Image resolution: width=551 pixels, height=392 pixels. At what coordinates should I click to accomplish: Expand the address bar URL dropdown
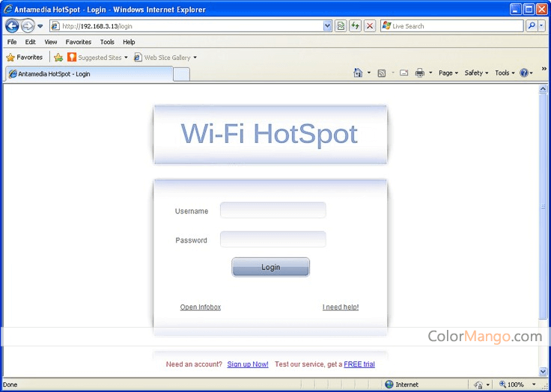327,26
